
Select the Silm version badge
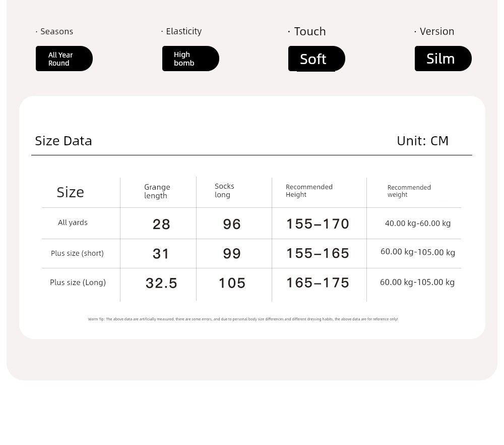[x=443, y=59]
